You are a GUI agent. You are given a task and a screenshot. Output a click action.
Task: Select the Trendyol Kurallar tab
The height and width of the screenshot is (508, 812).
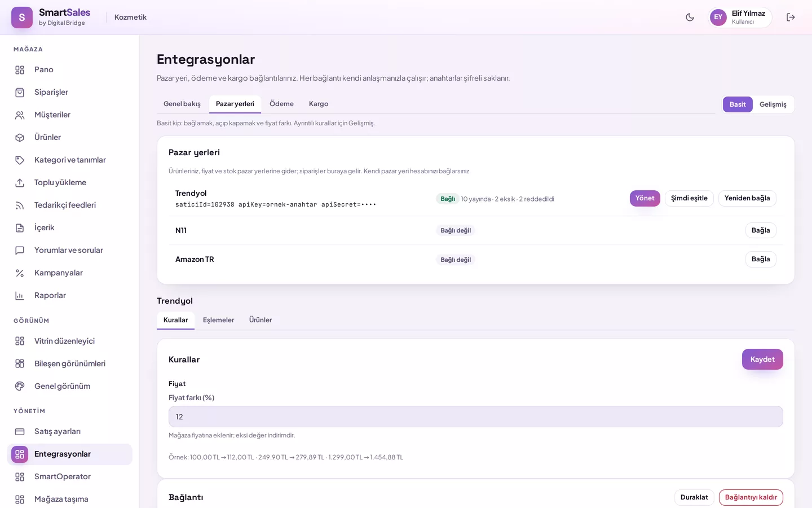click(x=176, y=320)
